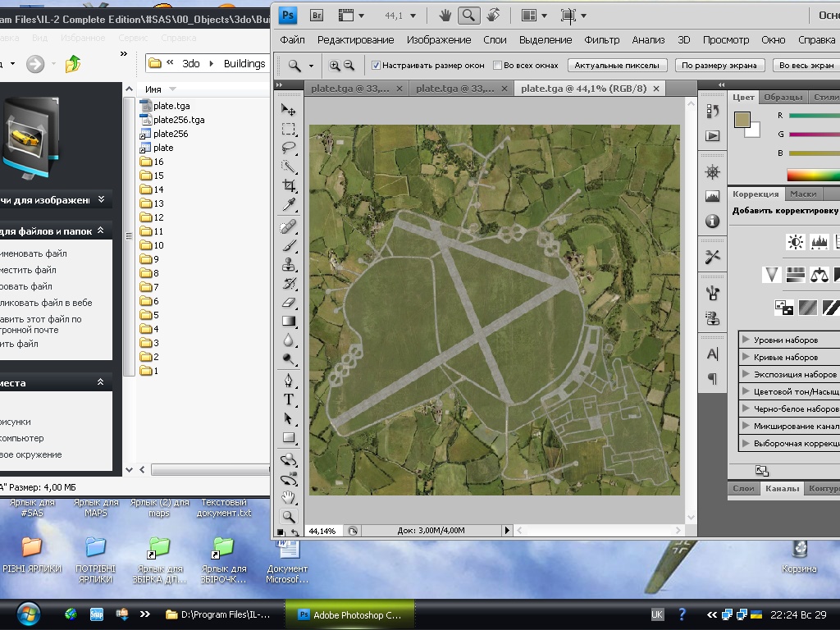Enable the 'Во всех окнах' checkbox
Image resolution: width=840 pixels, height=630 pixels.
pyautogui.click(x=498, y=66)
